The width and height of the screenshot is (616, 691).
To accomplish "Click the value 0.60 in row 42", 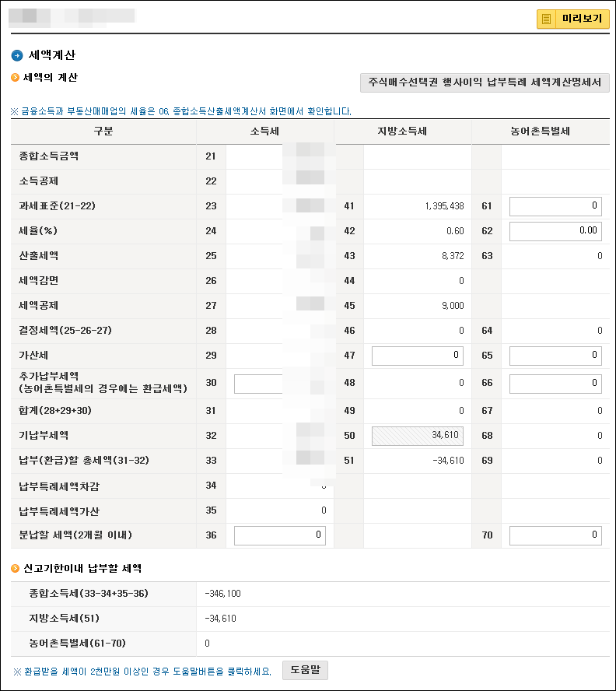I will point(455,231).
